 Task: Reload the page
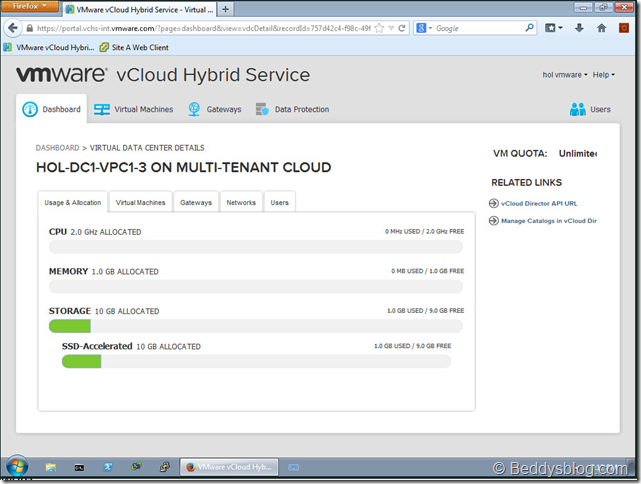coord(402,28)
